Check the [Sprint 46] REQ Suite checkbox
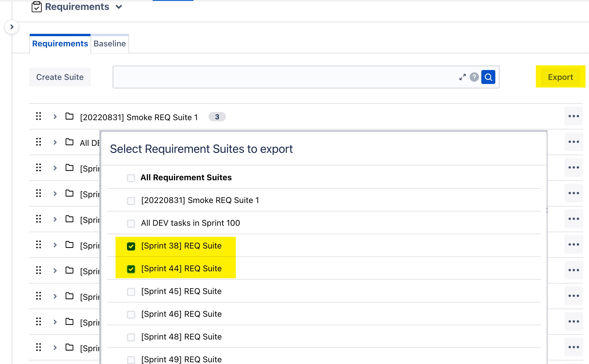Viewport: 589px width, 364px height. pos(131,314)
